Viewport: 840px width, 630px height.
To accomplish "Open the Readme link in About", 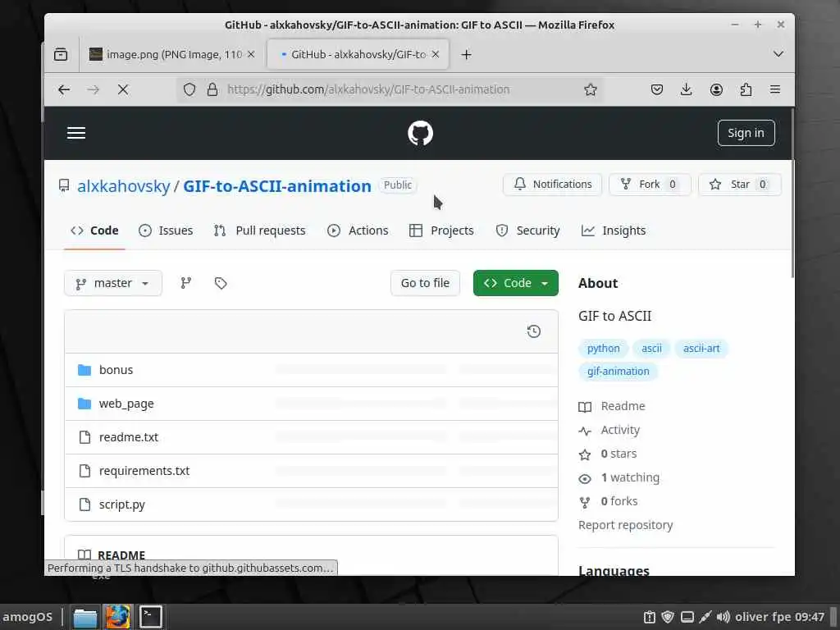I will 612,406.
